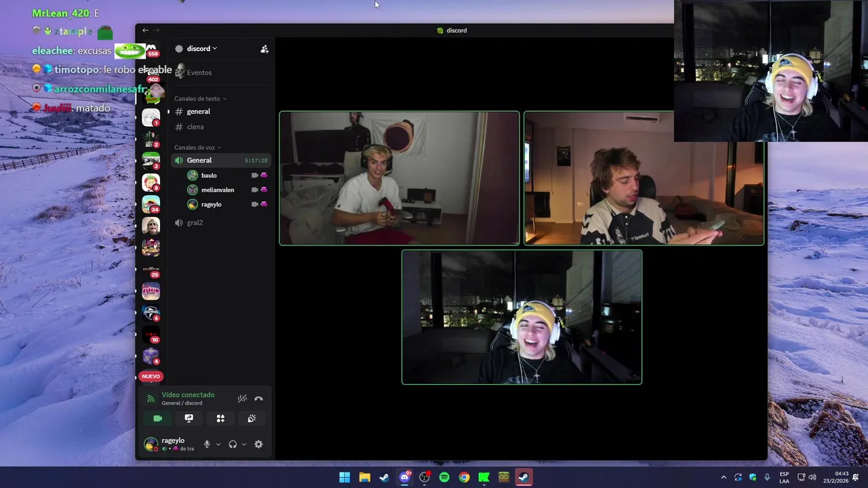Viewport: 868px width, 488px height.
Task: Open the Kick app from the taskbar
Action: click(x=484, y=477)
